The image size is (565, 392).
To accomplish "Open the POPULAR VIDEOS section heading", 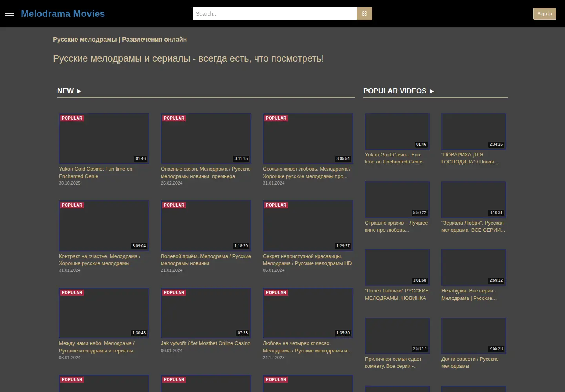I will [399, 91].
